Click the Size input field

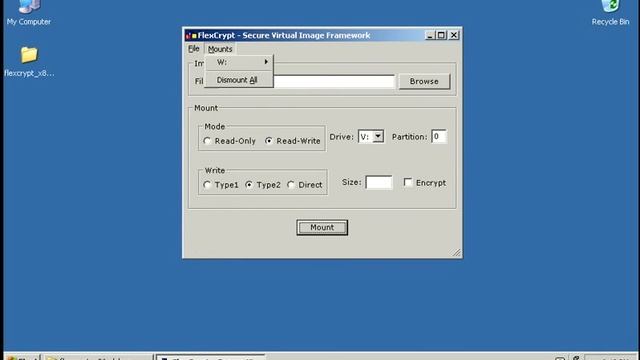click(x=379, y=182)
